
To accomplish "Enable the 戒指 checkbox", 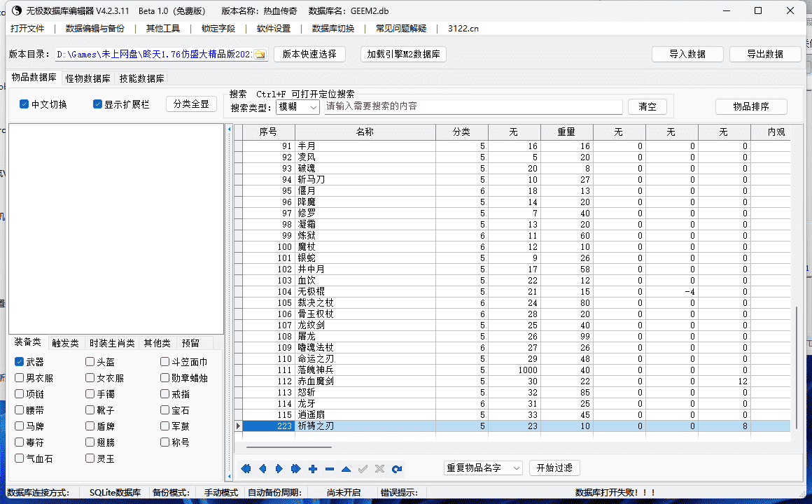I will click(x=164, y=393).
